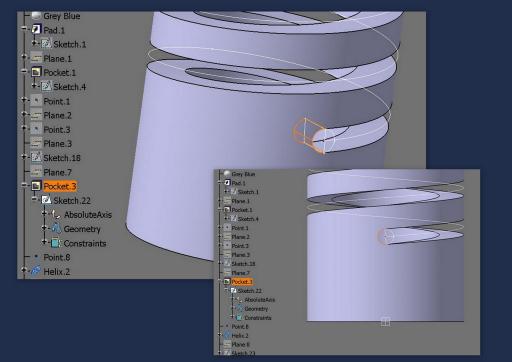
Task: Select 'Point.8' label in the small inset tree
Action: 240,327
